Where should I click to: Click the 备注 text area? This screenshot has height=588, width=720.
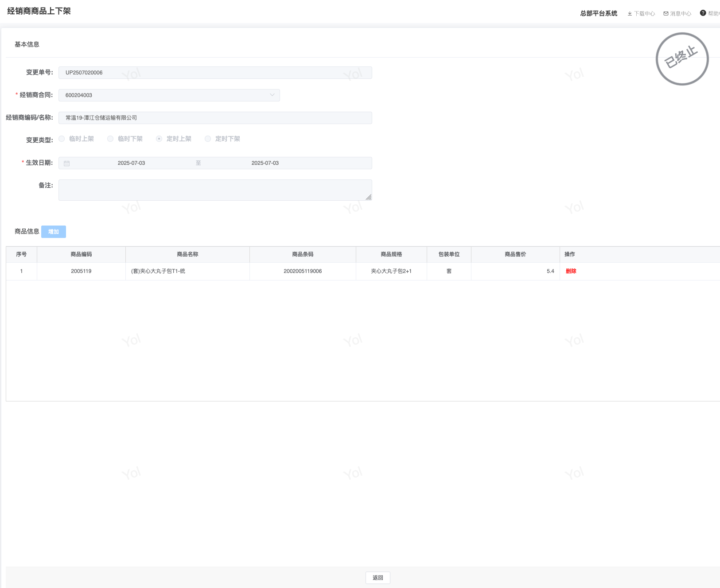(x=215, y=190)
